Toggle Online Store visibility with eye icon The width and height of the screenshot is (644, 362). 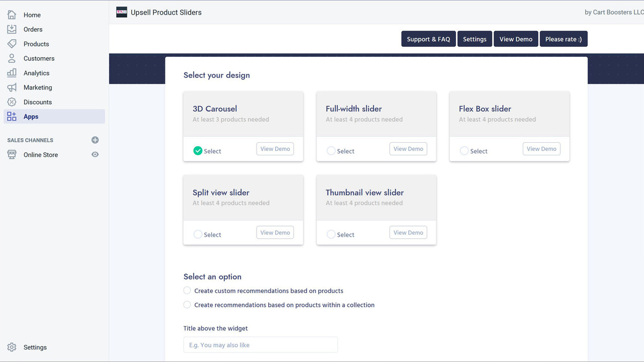(95, 154)
